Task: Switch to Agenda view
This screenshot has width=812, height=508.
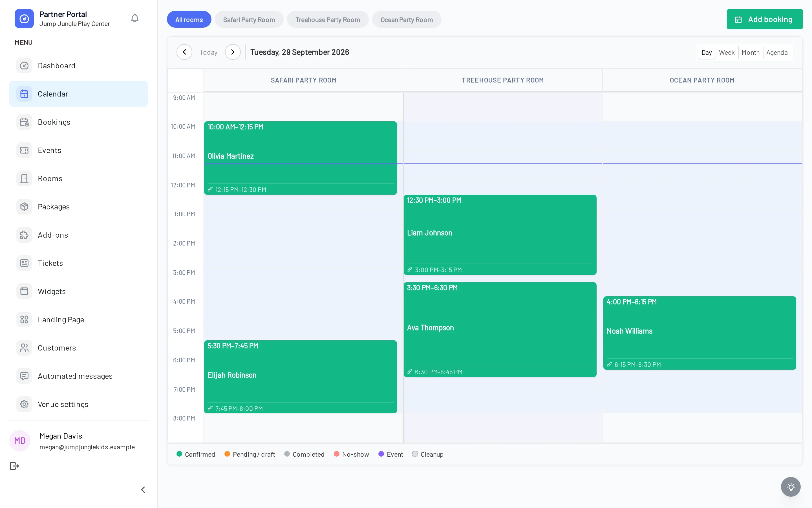Action: (x=777, y=52)
